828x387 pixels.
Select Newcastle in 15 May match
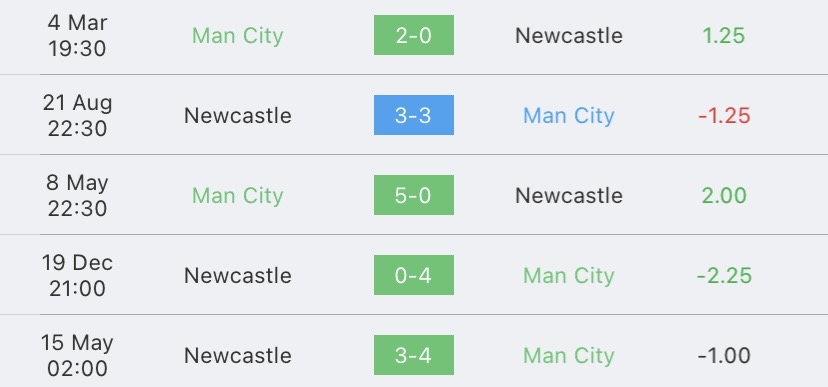(x=238, y=355)
